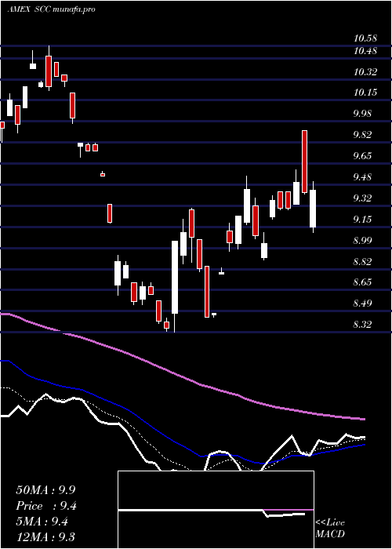Click the <<Live MACD label
Screen dimensions: 392x549
[330, 529]
